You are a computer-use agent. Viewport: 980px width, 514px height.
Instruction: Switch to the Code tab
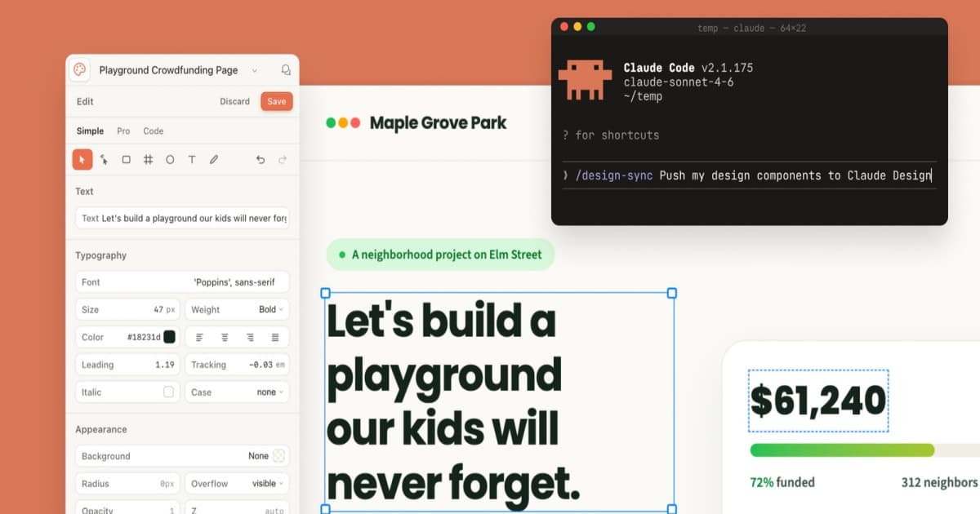pyautogui.click(x=154, y=131)
